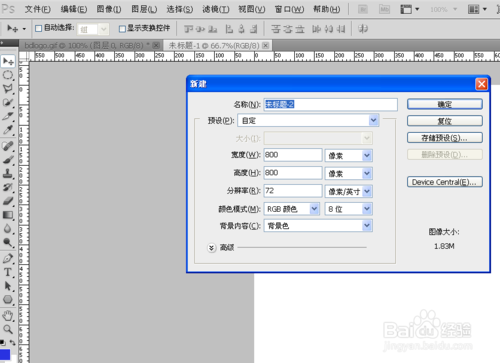Enable the 显示变换控件 checkbox
500x363 pixels.
tap(122, 29)
